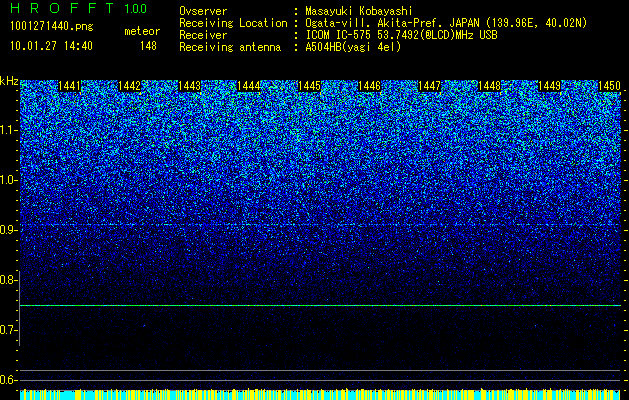This screenshot has width=629, height=400.
Task: Click the 1450 time marker
Action: pos(609,86)
